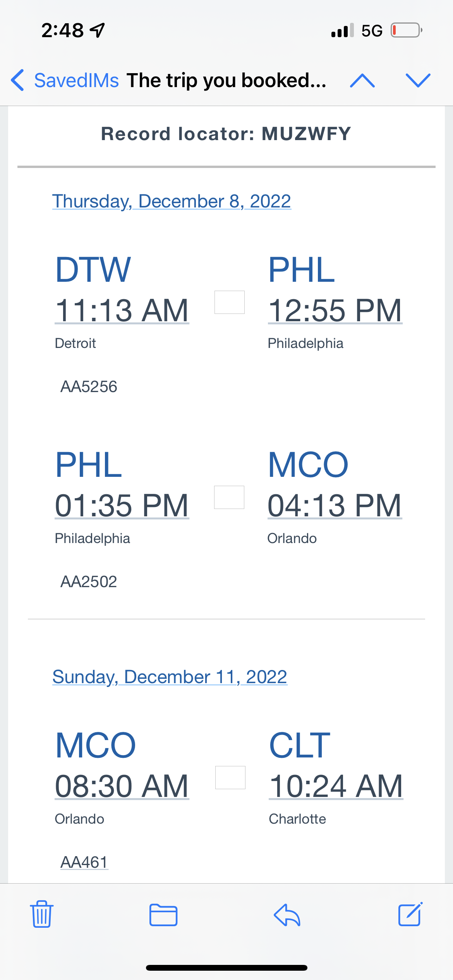Tap the 04:13 PM Orlando arrival time
The height and width of the screenshot is (980, 453).
click(x=335, y=505)
